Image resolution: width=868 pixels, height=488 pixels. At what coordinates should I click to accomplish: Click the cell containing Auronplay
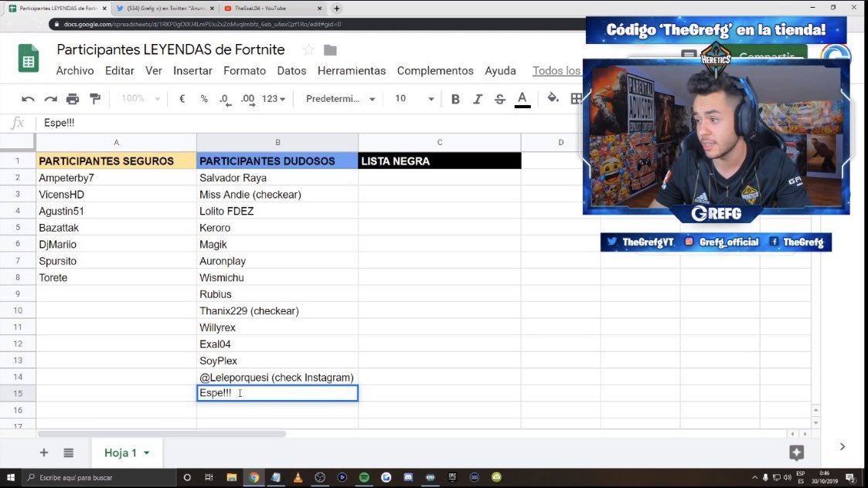click(x=277, y=260)
